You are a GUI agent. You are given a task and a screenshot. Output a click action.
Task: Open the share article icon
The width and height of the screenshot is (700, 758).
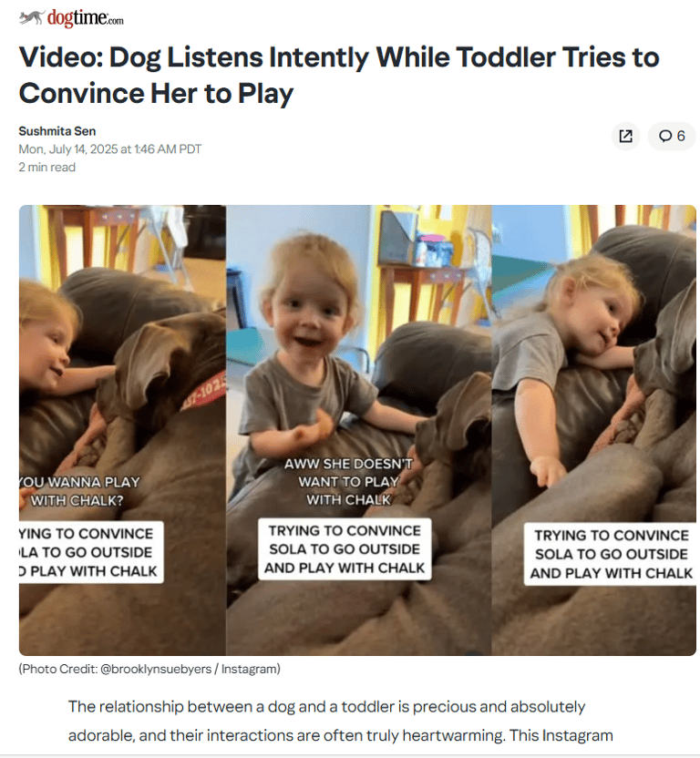pos(625,137)
